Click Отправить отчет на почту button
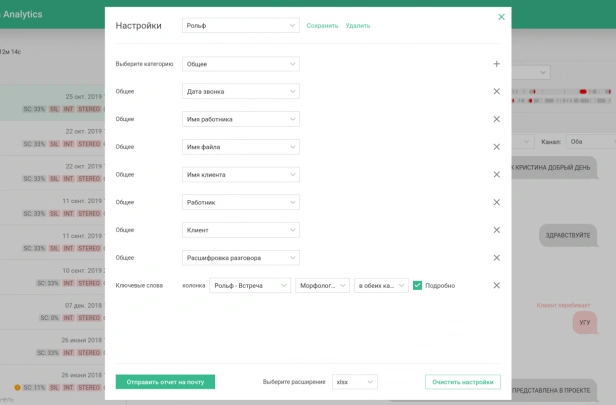Viewport: 616px width, 405px height. click(x=165, y=382)
